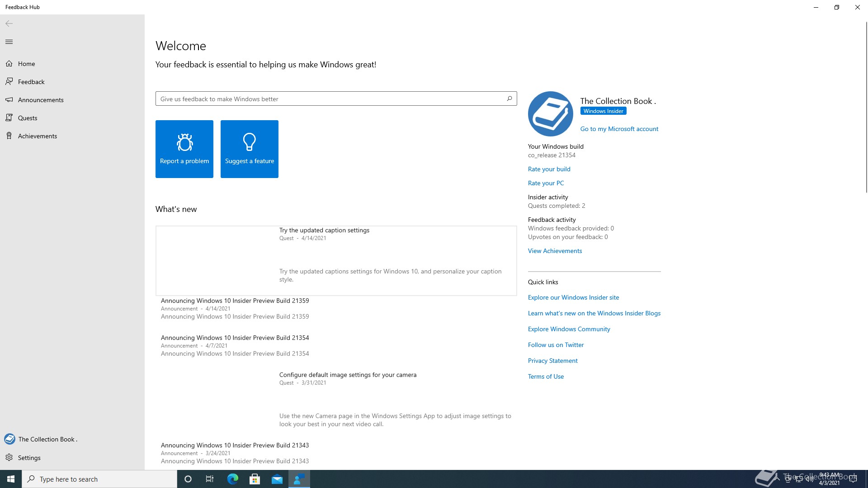The width and height of the screenshot is (868, 488).
Task: Click the volume icon in system tray
Action: 809,479
